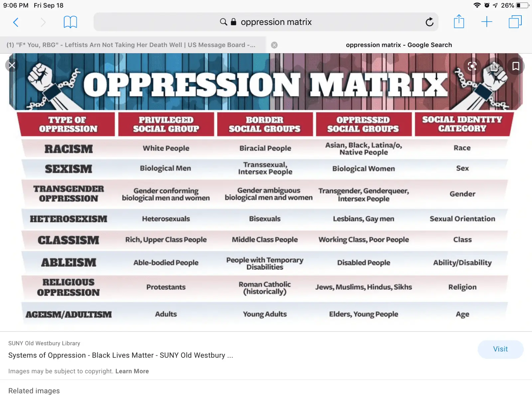The height and width of the screenshot is (399, 532).
Task: Close the US Message Board tab
Action: click(274, 45)
